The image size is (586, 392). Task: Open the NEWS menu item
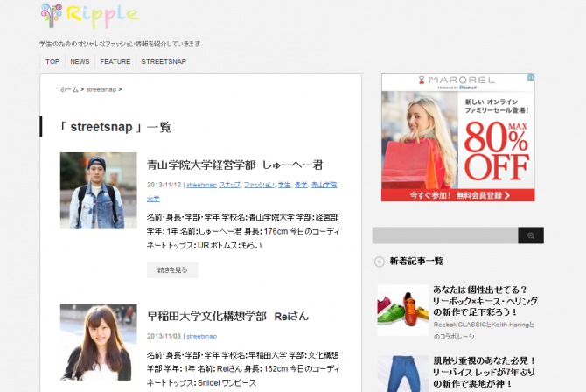[x=80, y=62]
